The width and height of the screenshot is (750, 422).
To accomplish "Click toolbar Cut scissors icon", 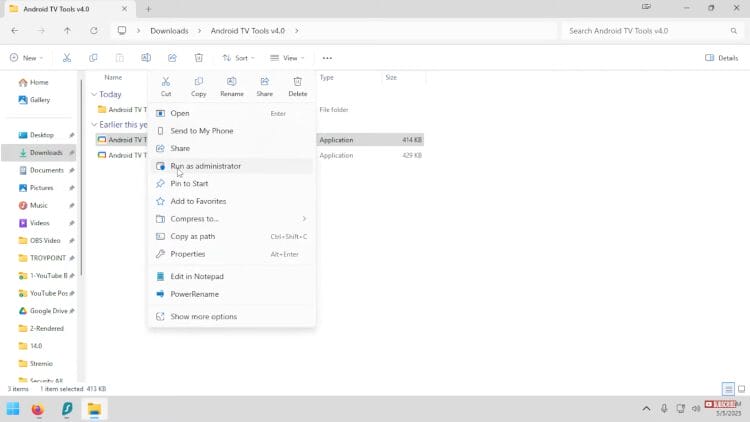I will click(x=67, y=58).
